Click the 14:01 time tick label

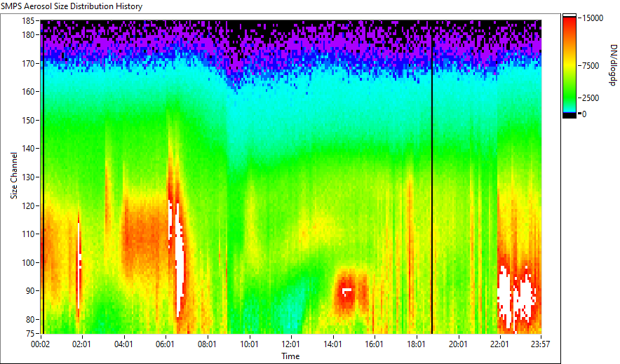(x=332, y=344)
